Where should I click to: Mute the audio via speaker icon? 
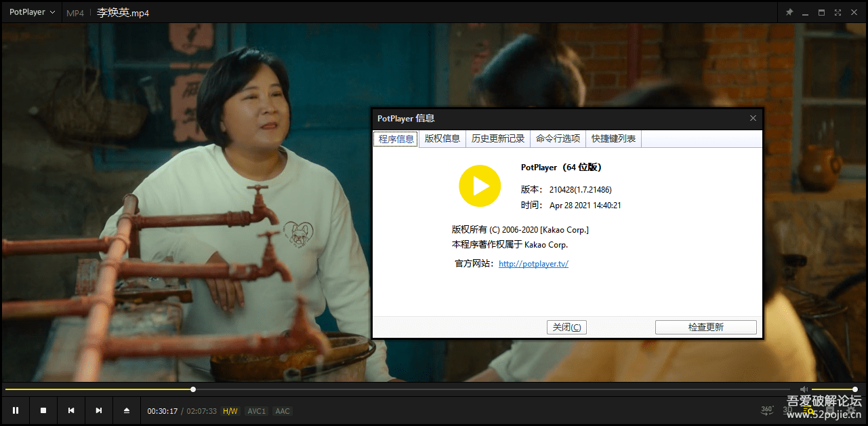point(804,389)
